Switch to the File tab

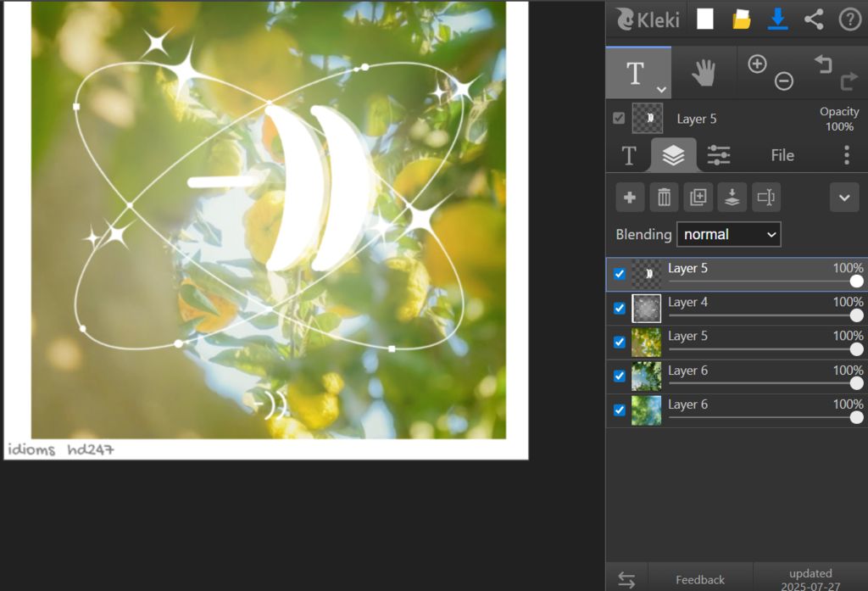click(x=782, y=155)
